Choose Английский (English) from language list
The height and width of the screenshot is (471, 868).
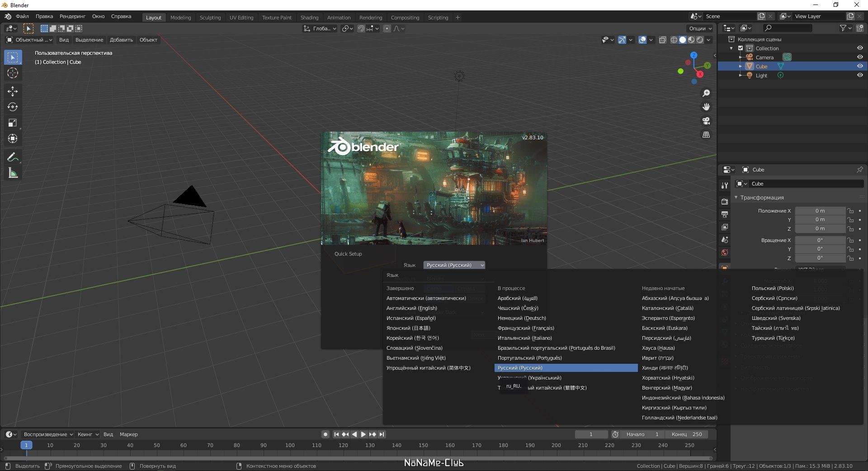(x=411, y=308)
